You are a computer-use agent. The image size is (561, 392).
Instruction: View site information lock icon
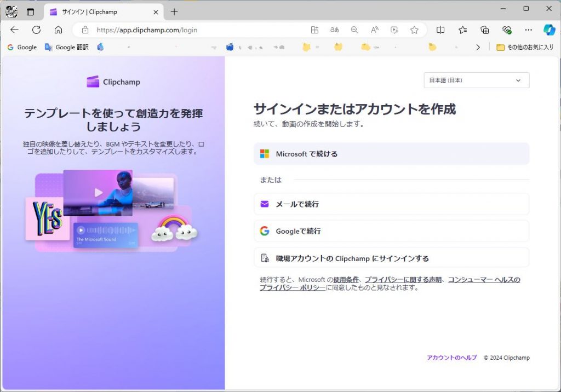pyautogui.click(x=85, y=30)
